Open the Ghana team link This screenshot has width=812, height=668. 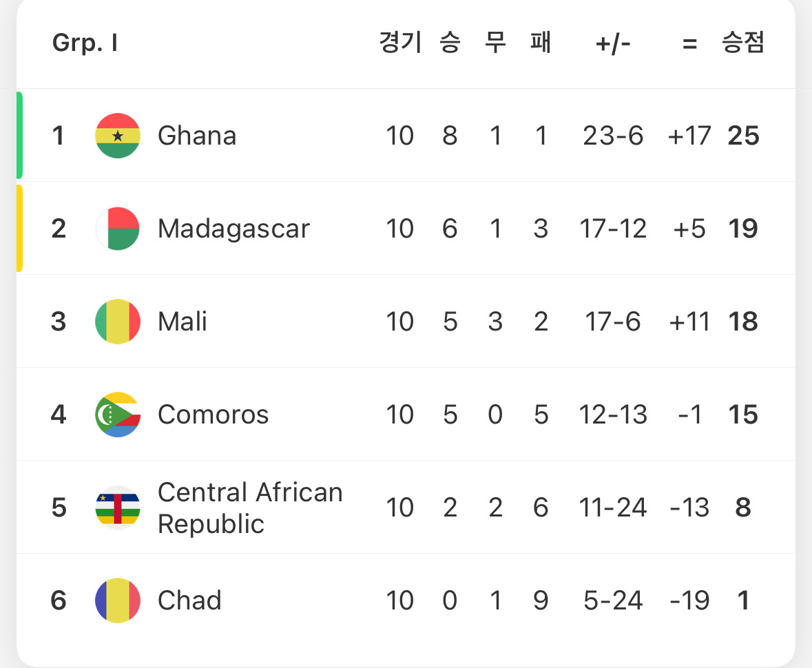coord(197,136)
